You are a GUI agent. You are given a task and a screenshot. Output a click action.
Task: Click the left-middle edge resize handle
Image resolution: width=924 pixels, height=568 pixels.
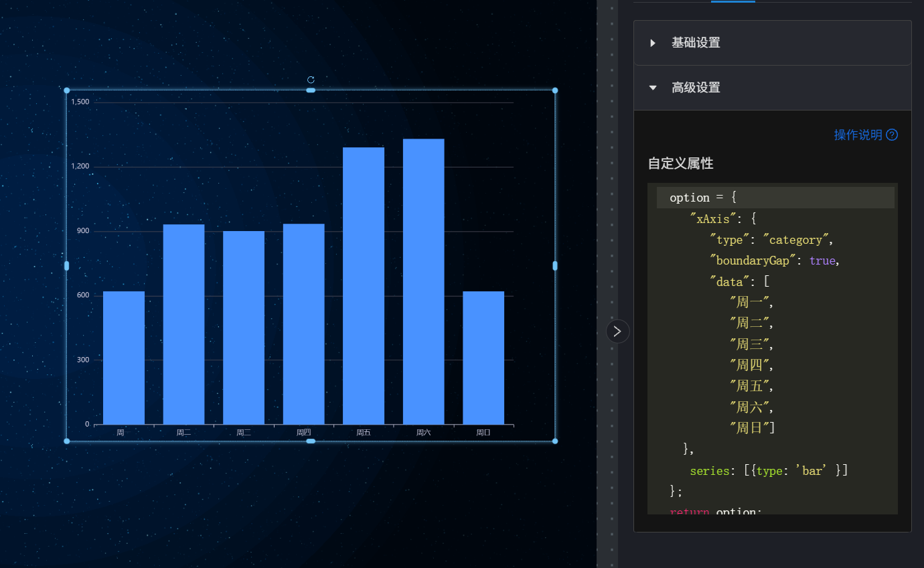66,266
